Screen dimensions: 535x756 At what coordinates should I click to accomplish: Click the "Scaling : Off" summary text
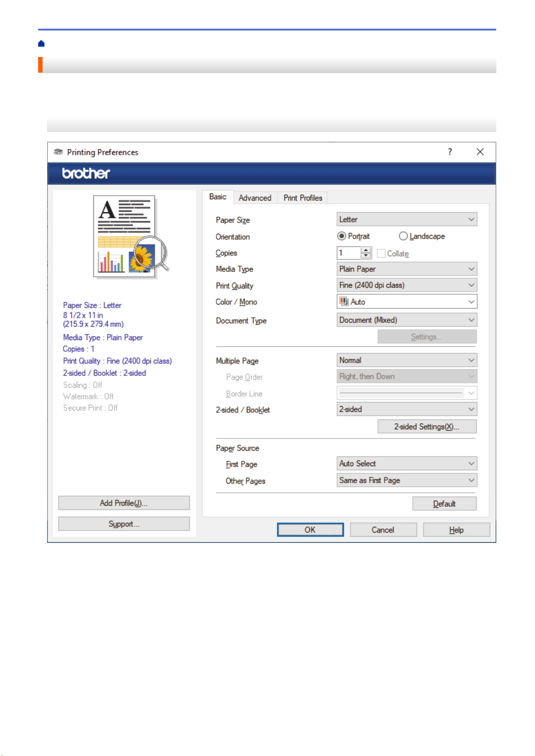point(83,385)
